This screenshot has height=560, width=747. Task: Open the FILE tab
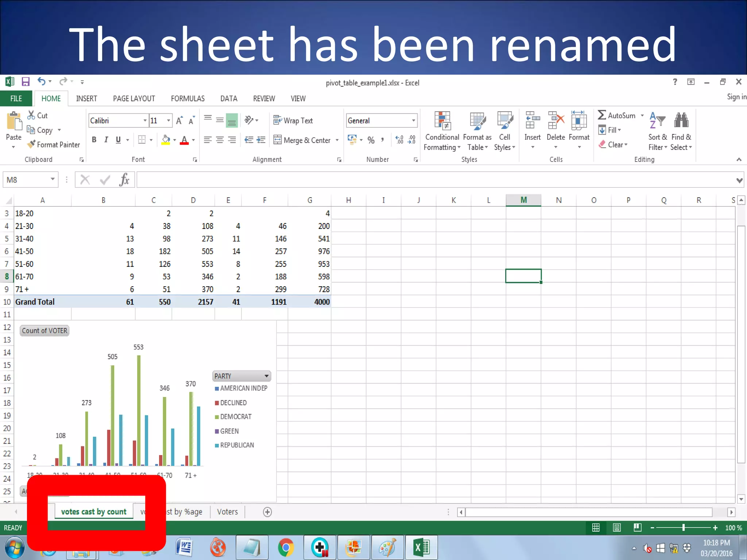coord(16,98)
